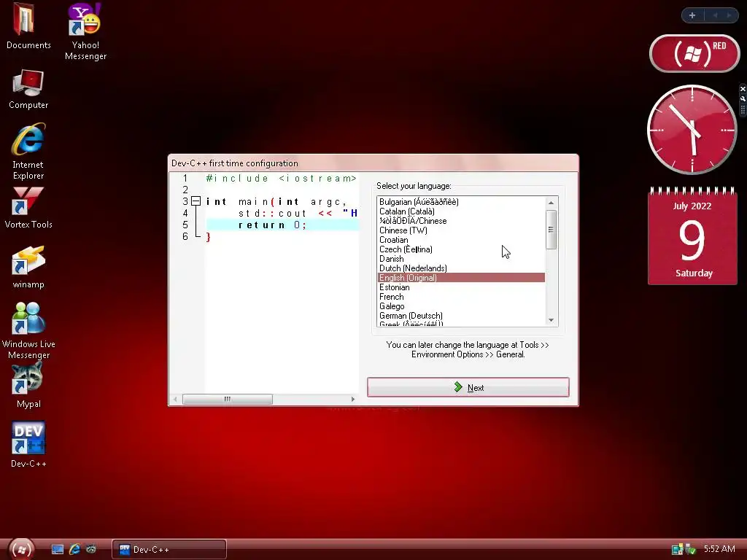Click the Next button

[x=468, y=387]
